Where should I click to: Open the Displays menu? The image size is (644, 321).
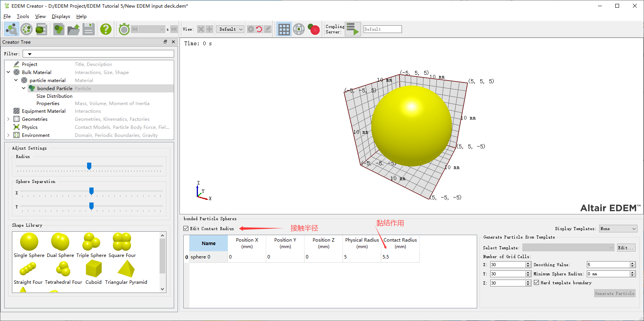(x=61, y=16)
